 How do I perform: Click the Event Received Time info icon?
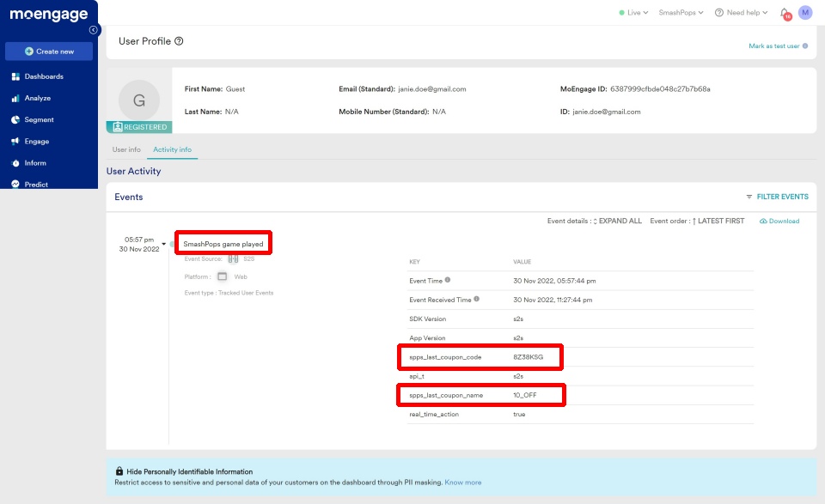[x=477, y=299]
